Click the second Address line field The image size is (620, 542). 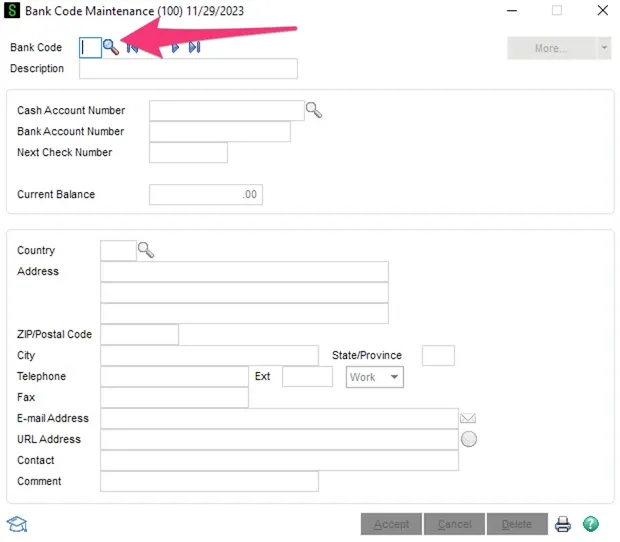pos(244,293)
